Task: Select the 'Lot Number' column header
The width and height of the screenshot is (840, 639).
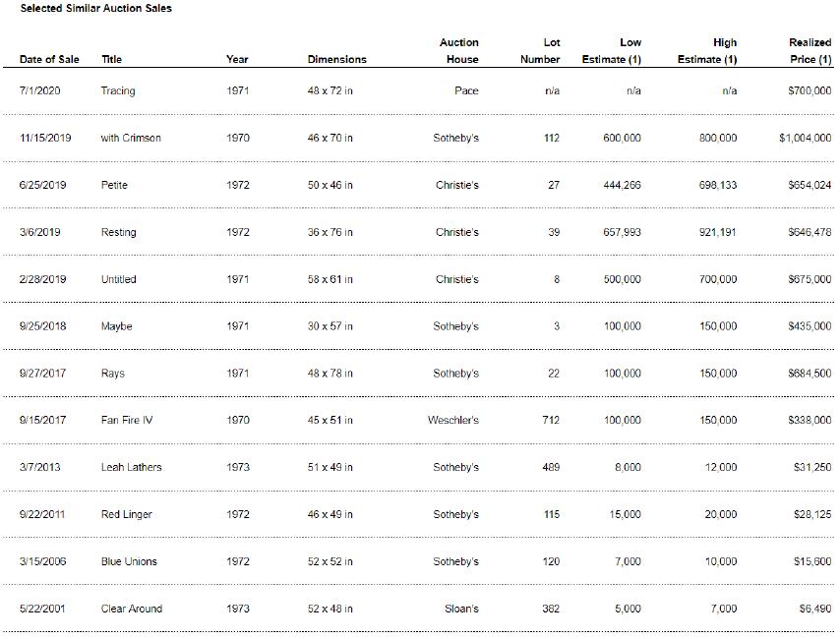Action: (x=540, y=51)
